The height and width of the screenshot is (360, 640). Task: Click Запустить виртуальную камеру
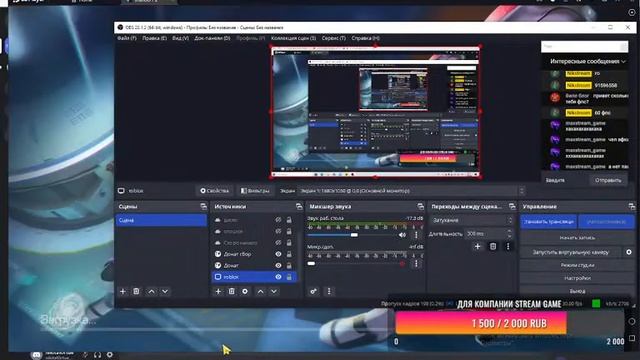tap(571, 252)
